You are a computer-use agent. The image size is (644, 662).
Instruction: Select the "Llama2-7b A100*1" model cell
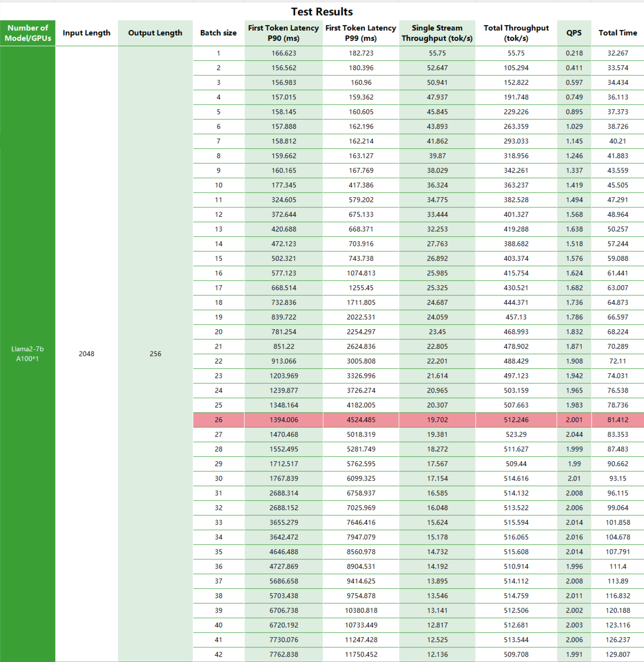click(28, 354)
